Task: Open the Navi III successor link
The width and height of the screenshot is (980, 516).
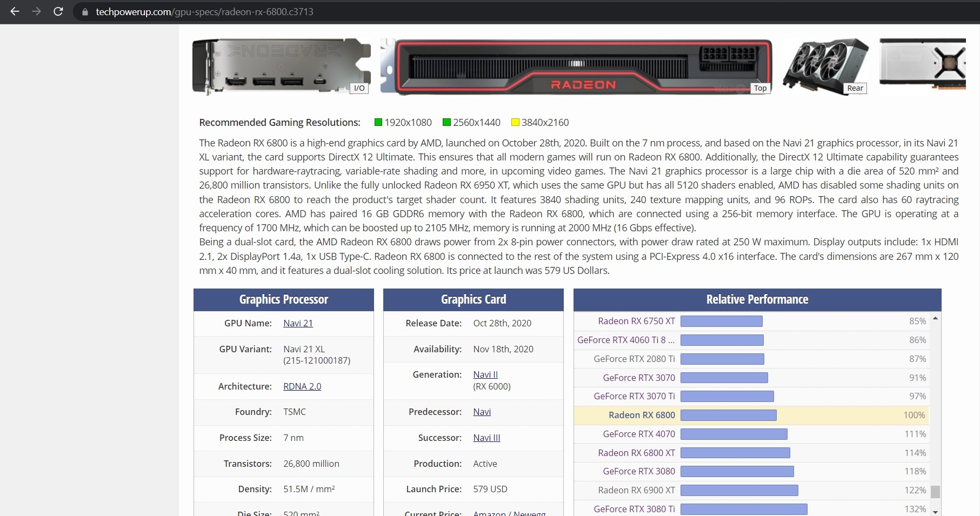Action: tap(486, 438)
